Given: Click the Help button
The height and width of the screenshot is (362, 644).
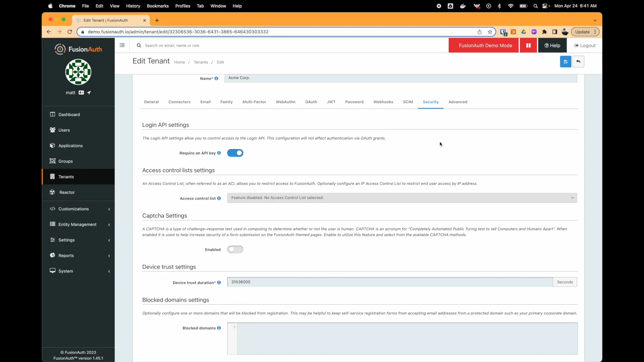Looking at the screenshot, I should pyautogui.click(x=552, y=46).
